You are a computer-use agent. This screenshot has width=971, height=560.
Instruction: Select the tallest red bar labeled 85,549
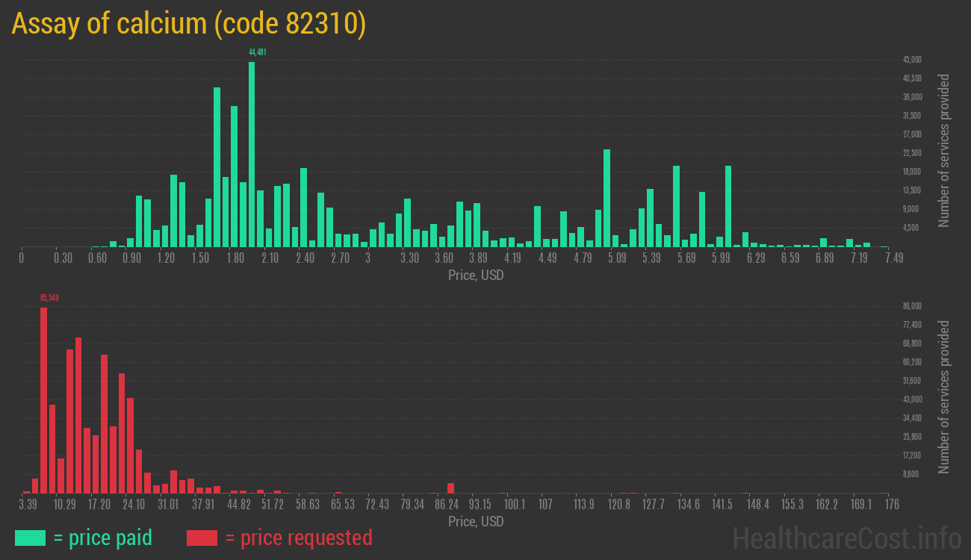pyautogui.click(x=43, y=399)
